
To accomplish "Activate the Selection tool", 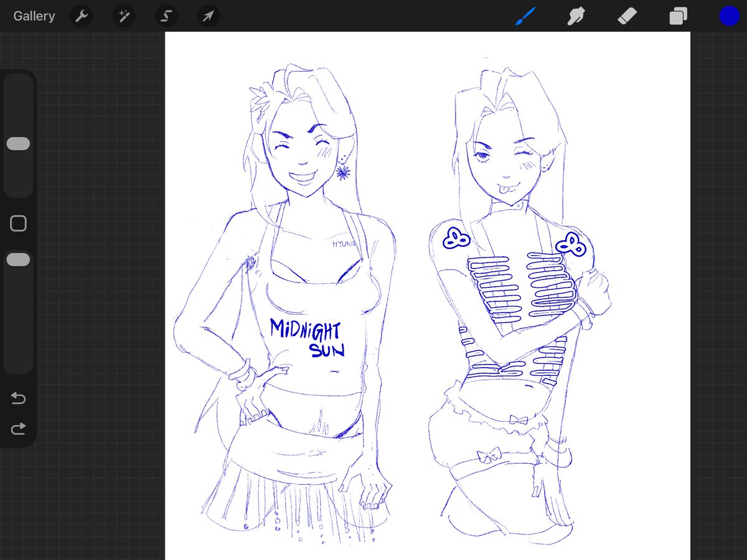I will [x=166, y=16].
